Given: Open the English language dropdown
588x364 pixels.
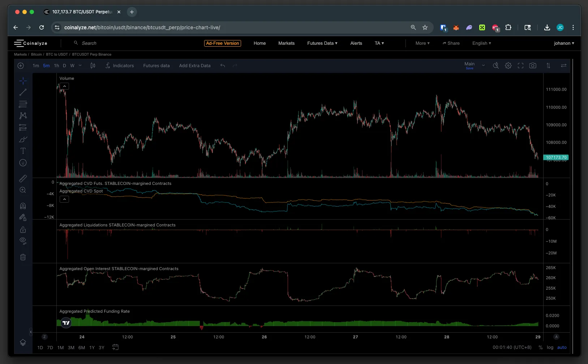Looking at the screenshot, I should [481, 43].
